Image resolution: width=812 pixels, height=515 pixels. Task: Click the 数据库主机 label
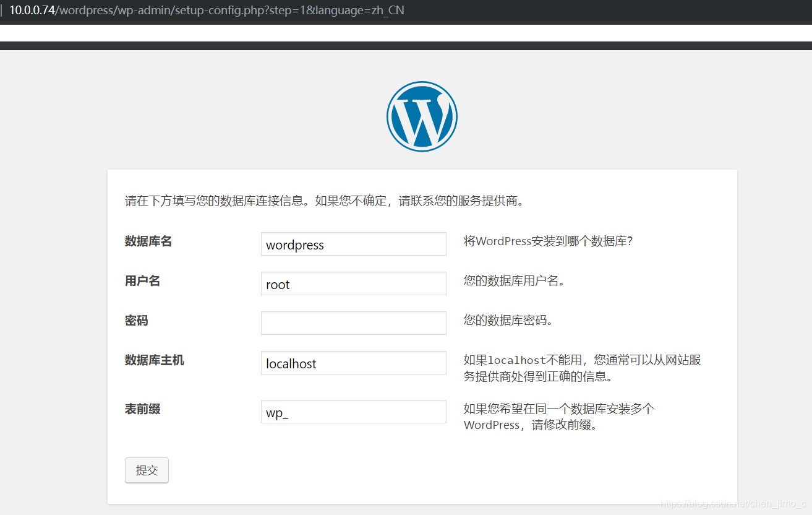point(155,360)
